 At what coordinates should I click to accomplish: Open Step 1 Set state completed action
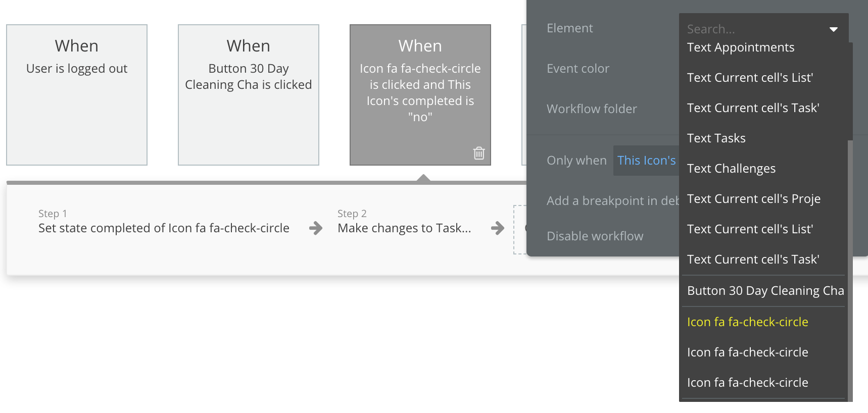click(164, 228)
